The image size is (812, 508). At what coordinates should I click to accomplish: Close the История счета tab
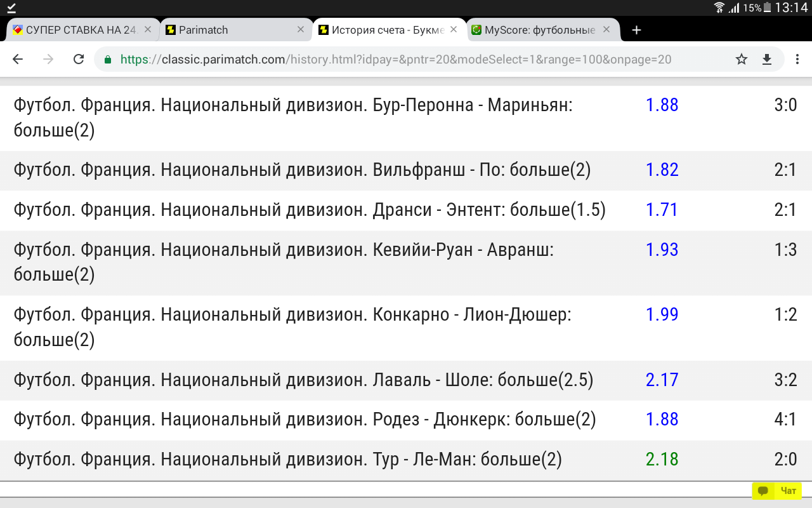[454, 30]
